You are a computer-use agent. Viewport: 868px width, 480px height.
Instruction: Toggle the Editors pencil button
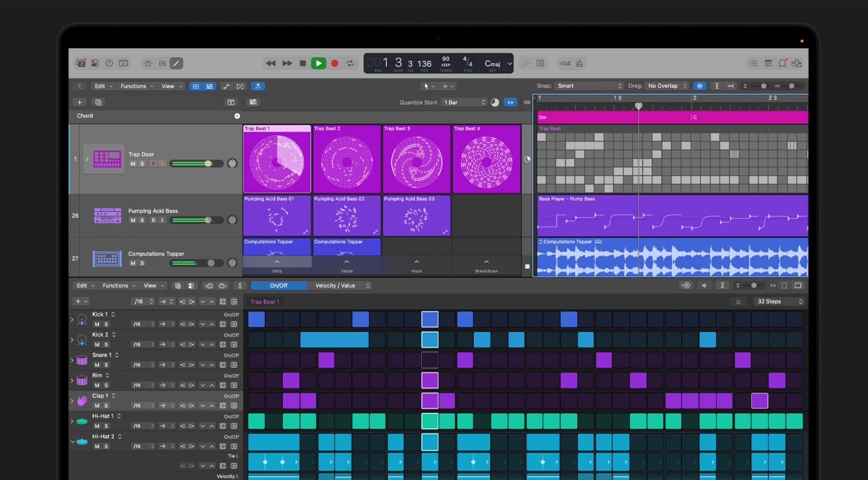coord(177,63)
